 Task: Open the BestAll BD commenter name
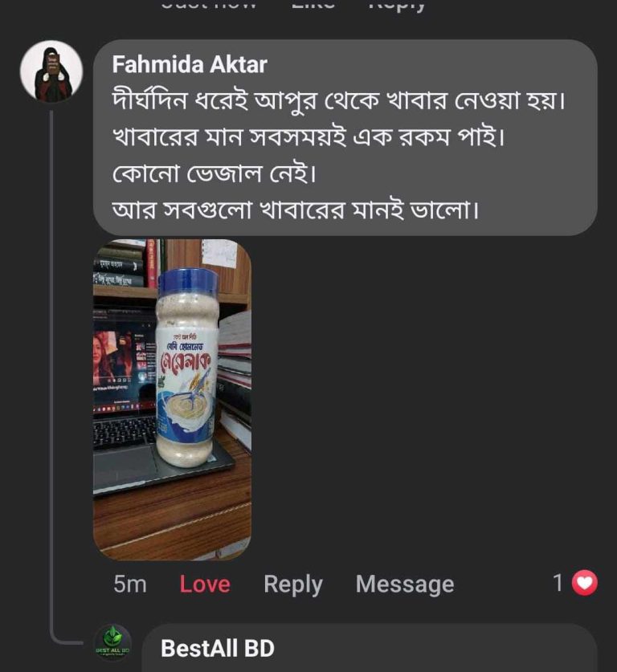[218, 648]
